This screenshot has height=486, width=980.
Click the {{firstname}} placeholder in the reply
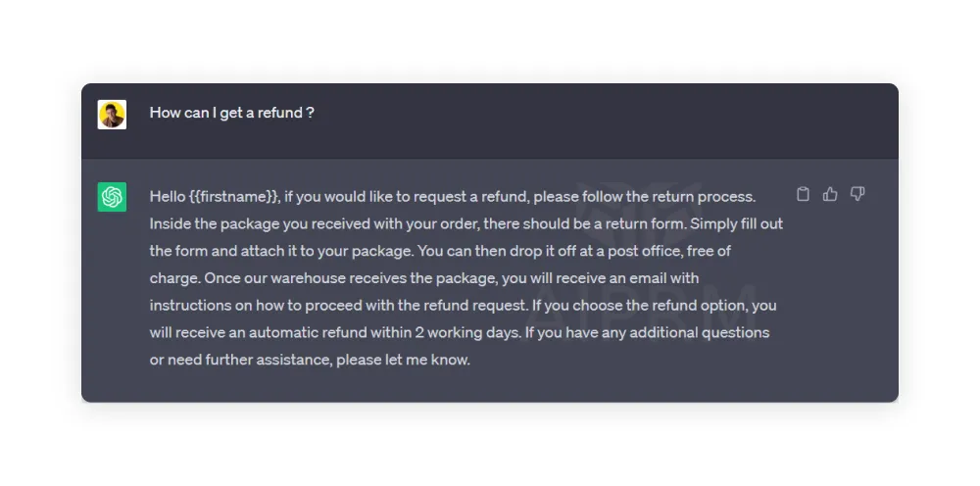(234, 196)
